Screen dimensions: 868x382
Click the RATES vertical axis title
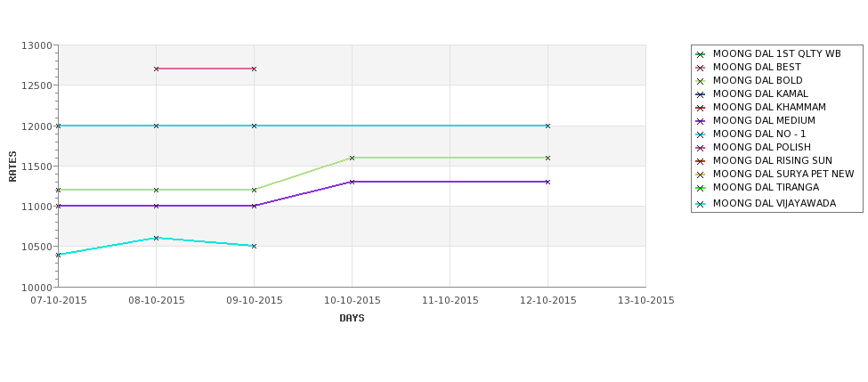(12, 167)
